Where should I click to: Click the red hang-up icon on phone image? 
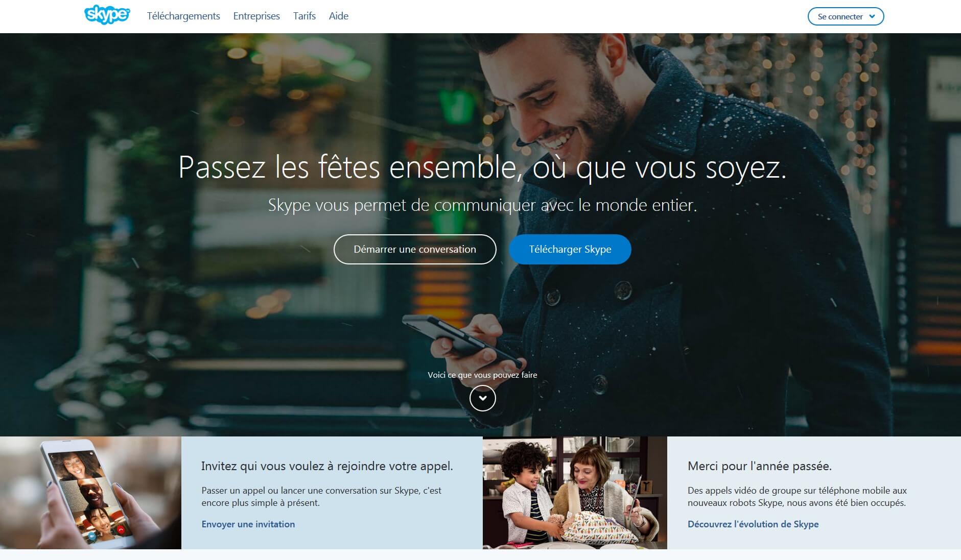pyautogui.click(x=121, y=530)
